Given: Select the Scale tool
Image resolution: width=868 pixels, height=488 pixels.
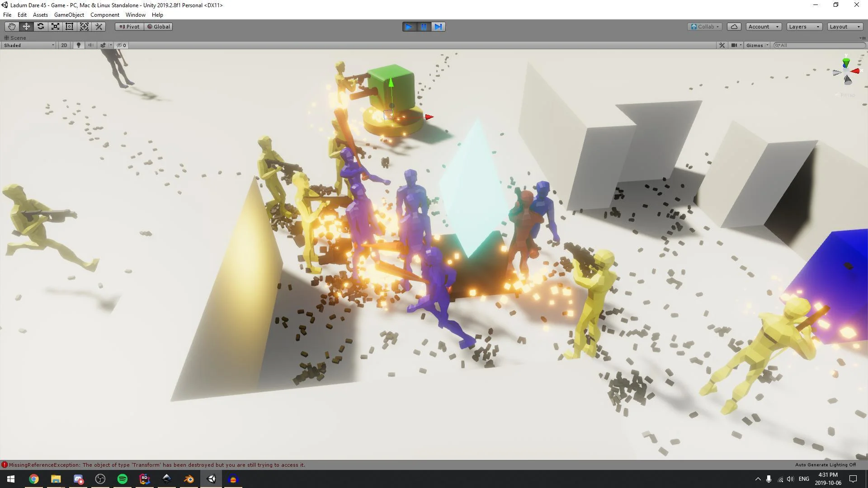Looking at the screenshot, I should coord(55,27).
